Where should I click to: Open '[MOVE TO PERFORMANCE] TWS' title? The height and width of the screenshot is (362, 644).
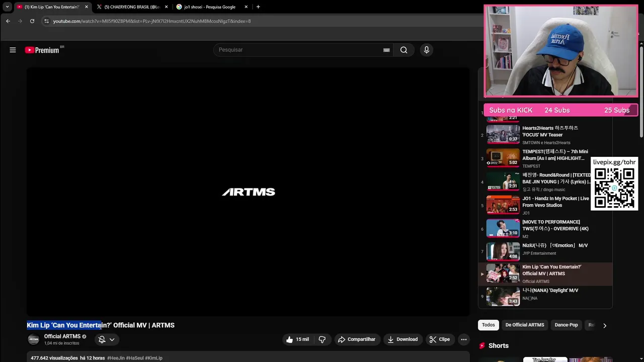pyautogui.click(x=555, y=225)
